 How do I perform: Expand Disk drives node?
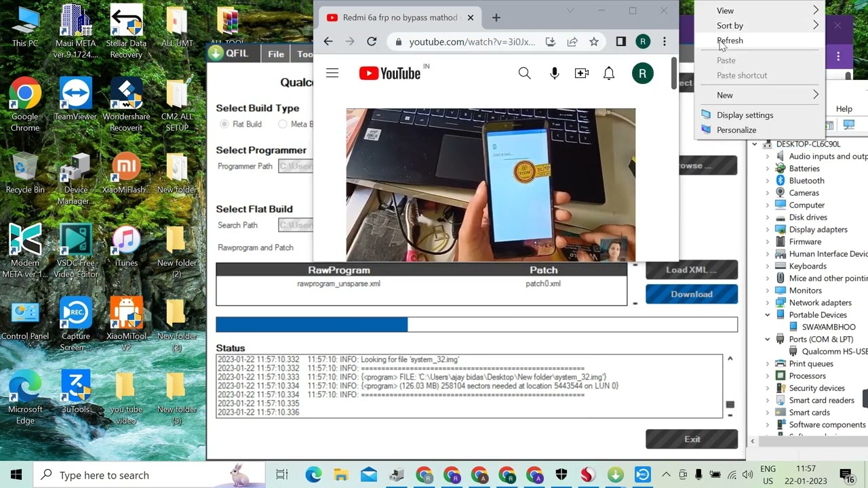point(768,217)
